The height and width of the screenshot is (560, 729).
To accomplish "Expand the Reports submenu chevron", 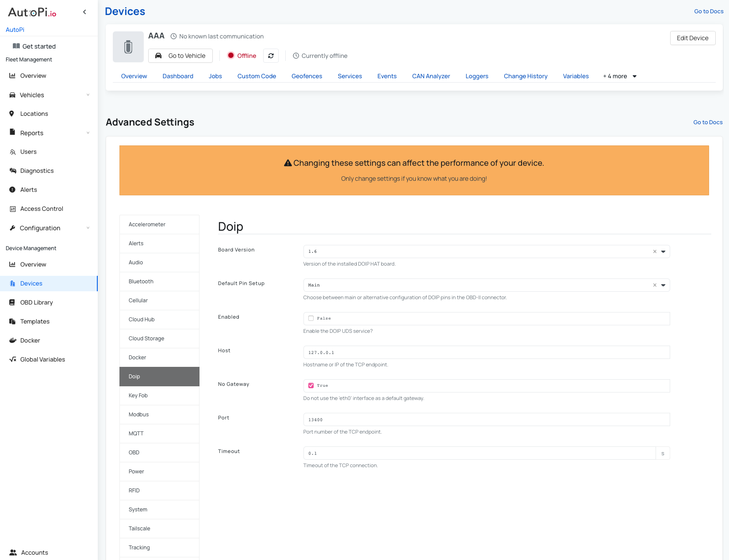I will click(x=88, y=133).
